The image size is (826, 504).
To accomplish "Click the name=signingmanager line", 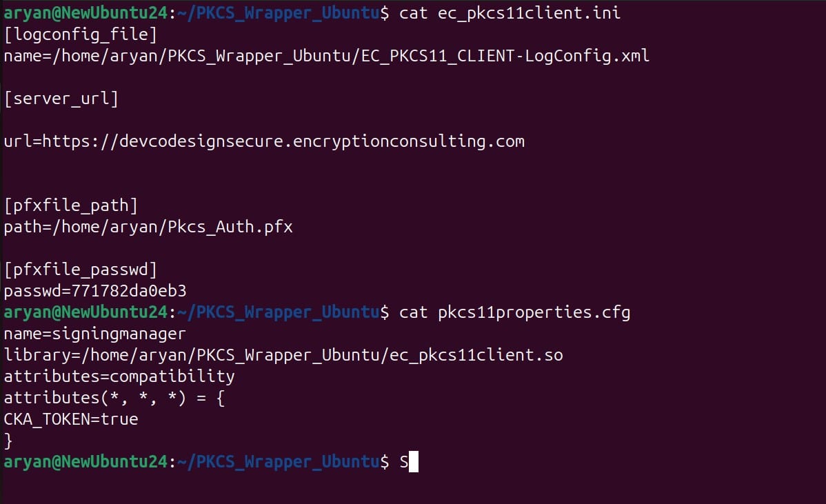I will 95,334.
